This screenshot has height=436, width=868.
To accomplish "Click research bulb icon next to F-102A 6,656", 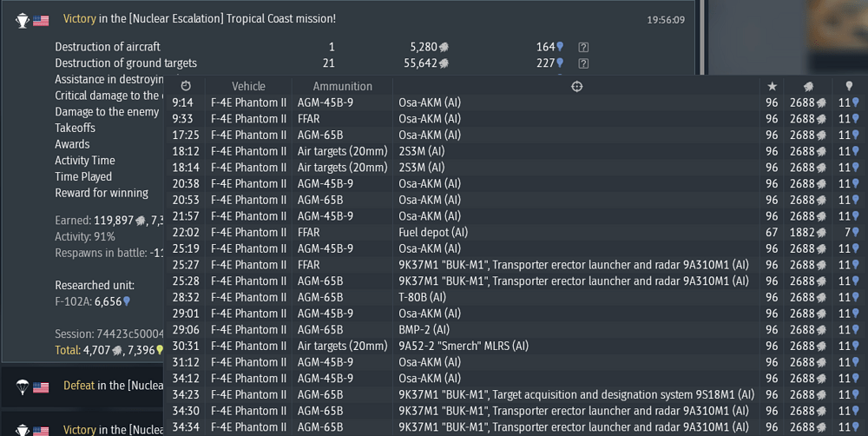I will coord(126,301).
